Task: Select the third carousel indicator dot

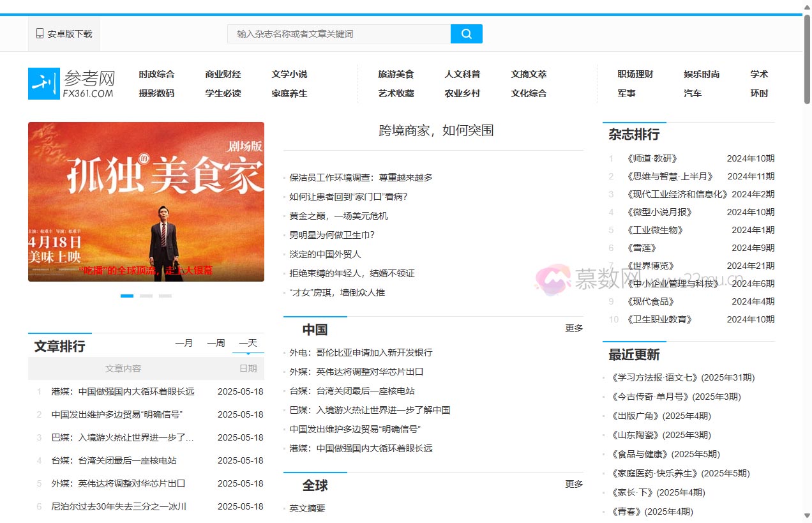Action: click(165, 296)
